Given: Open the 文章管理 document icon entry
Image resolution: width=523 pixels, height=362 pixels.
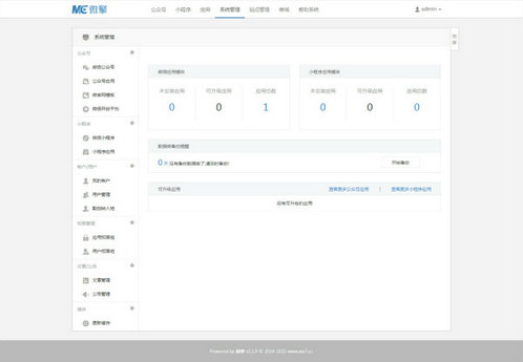Looking at the screenshot, I should (86, 280).
